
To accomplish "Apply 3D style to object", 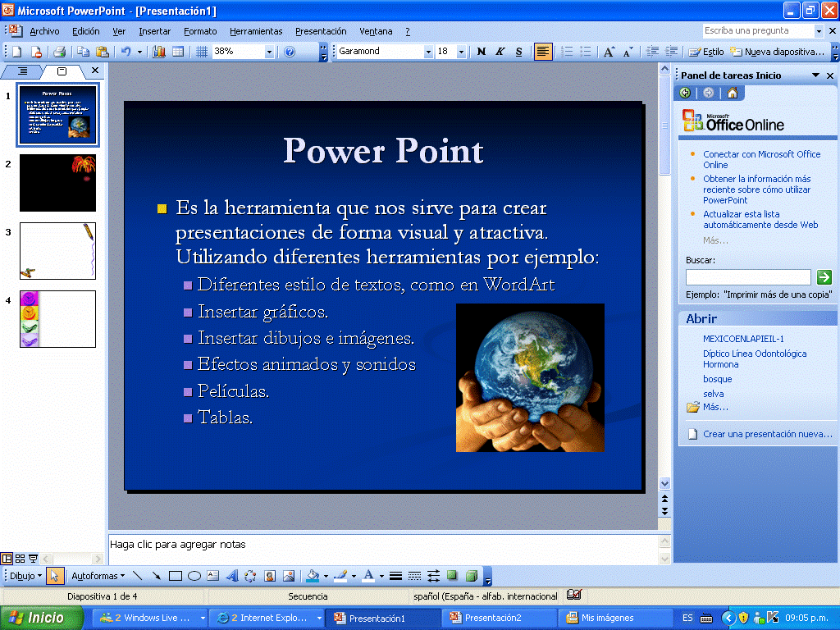I will tap(472, 576).
